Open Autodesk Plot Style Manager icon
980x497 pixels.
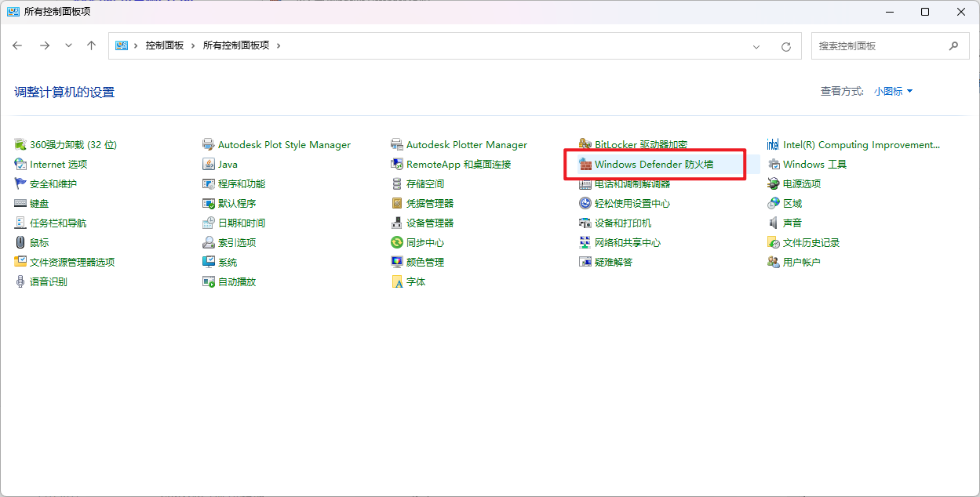[209, 144]
